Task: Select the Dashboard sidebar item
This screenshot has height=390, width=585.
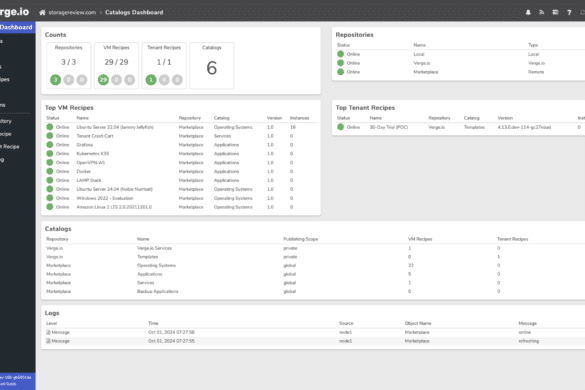Action: tap(17, 27)
